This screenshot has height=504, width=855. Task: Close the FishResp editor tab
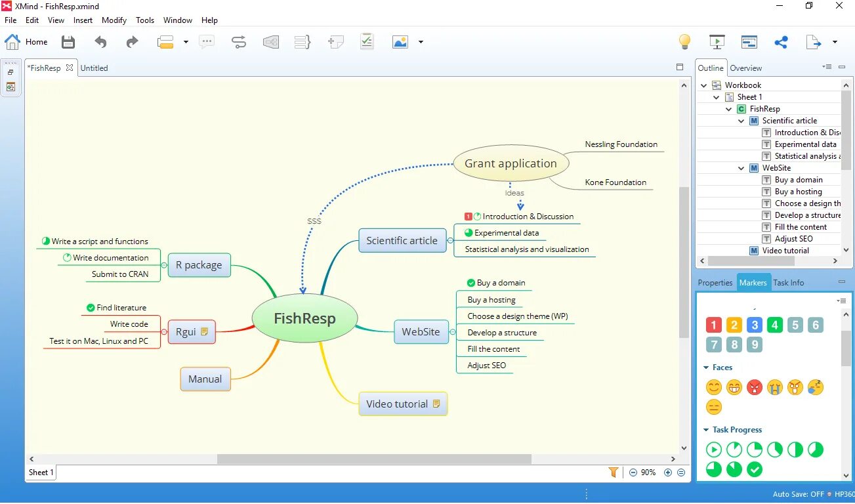[70, 68]
